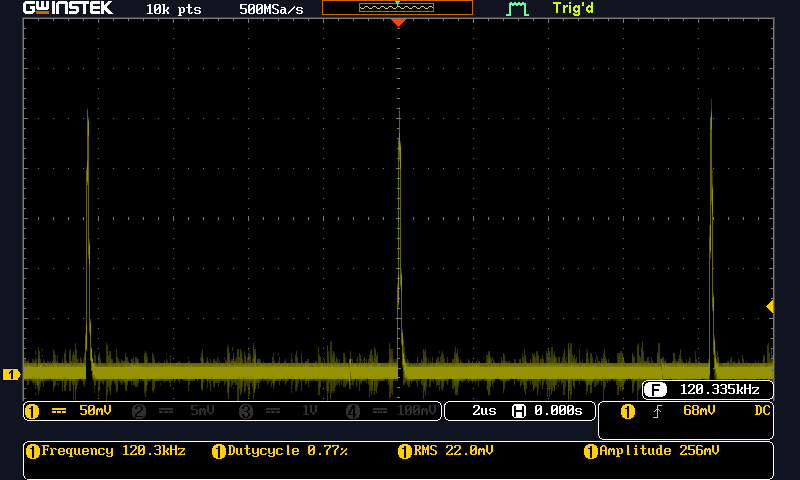This screenshot has height=480, width=800.
Task: Select channel 1 number badge
Action: (x=32, y=411)
